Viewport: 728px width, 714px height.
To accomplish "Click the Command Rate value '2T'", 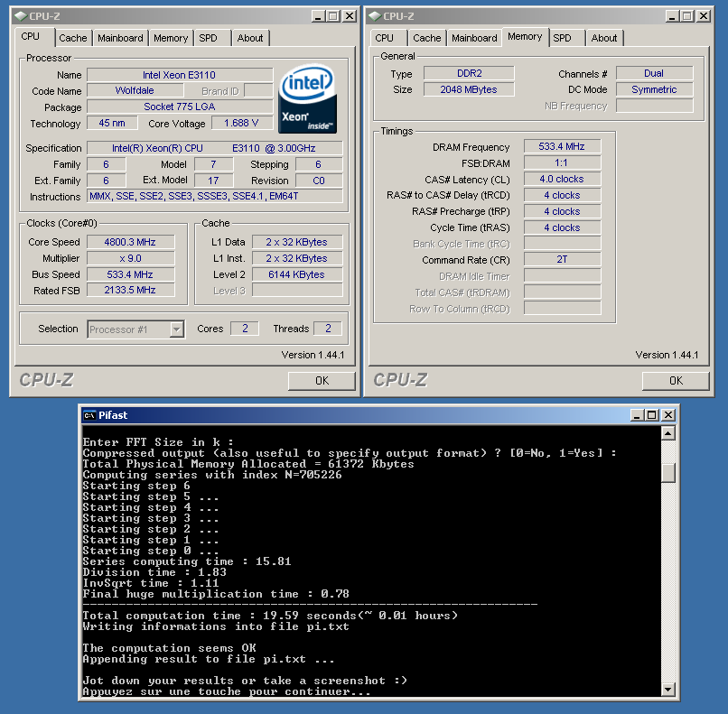I will click(562, 259).
